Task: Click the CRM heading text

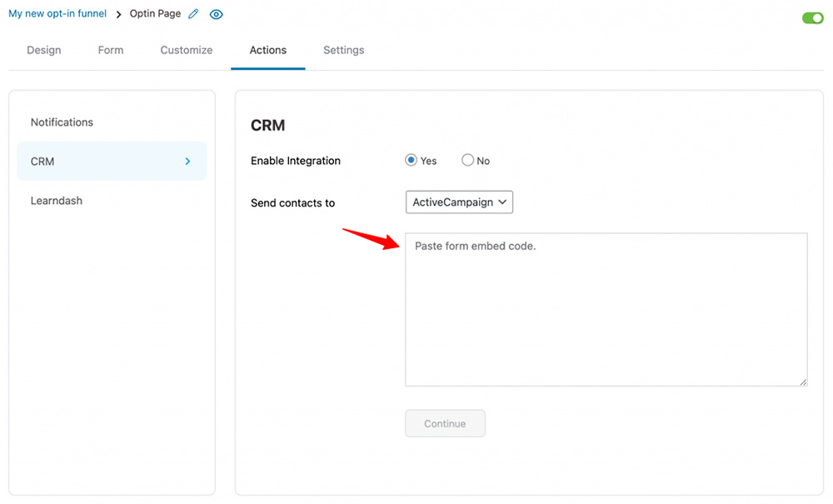Action: point(267,125)
